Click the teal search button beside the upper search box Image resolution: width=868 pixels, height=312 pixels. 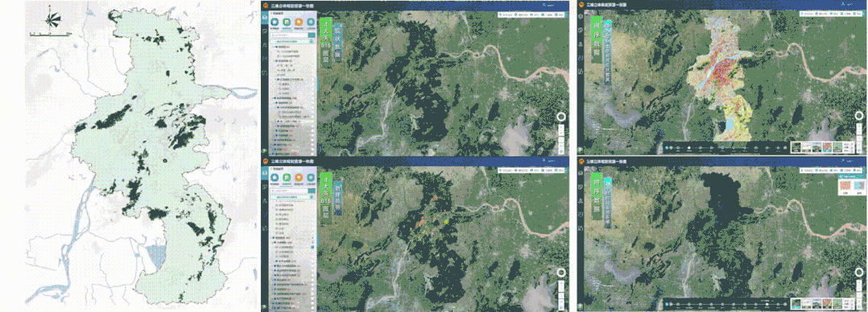(x=312, y=36)
